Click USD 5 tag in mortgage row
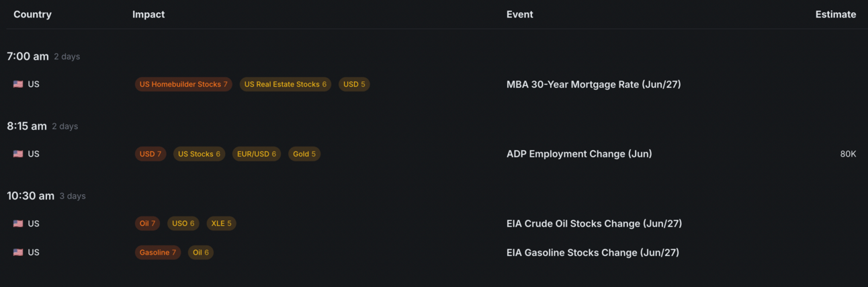868x287 pixels. point(354,85)
